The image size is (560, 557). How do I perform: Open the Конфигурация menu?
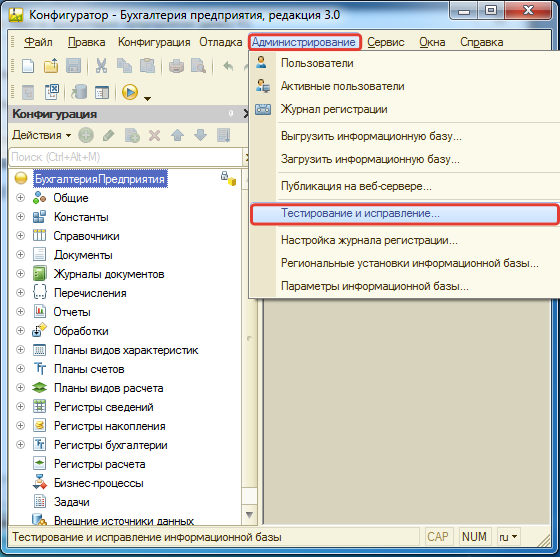(154, 42)
